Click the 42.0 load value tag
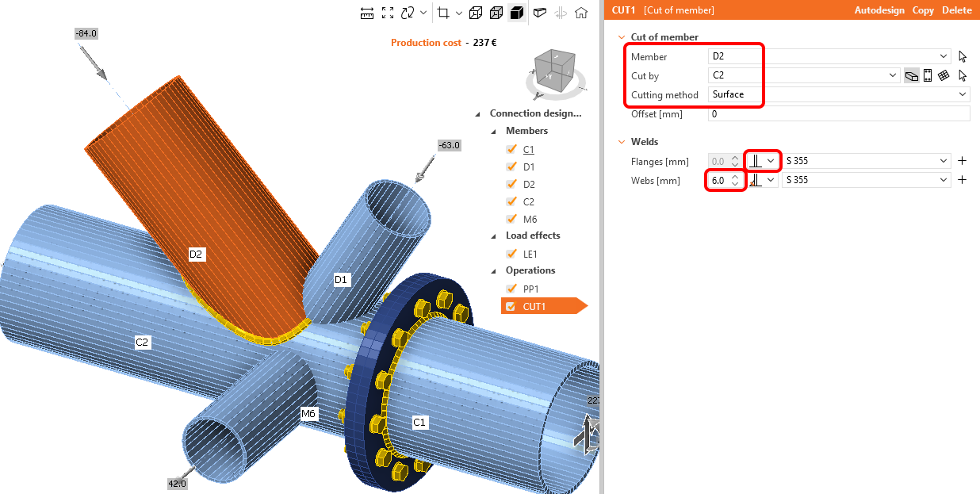Image resolution: width=980 pixels, height=494 pixels. [177, 483]
